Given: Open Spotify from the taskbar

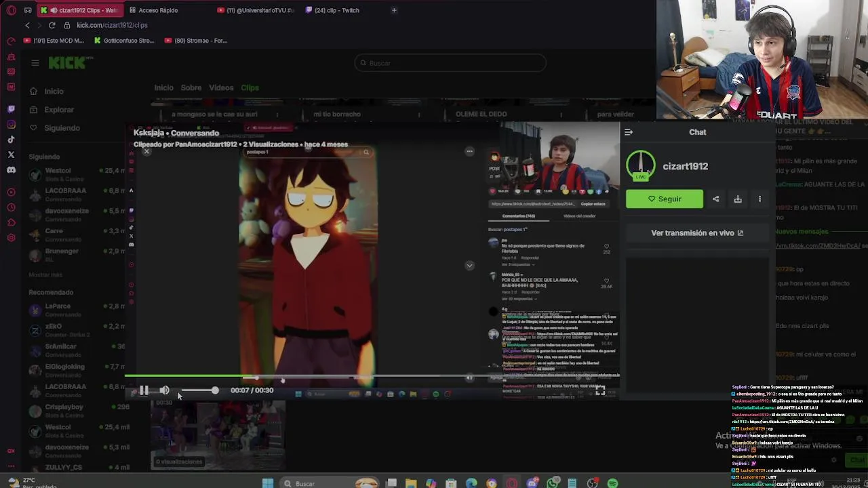Looking at the screenshot, I should click(613, 483).
